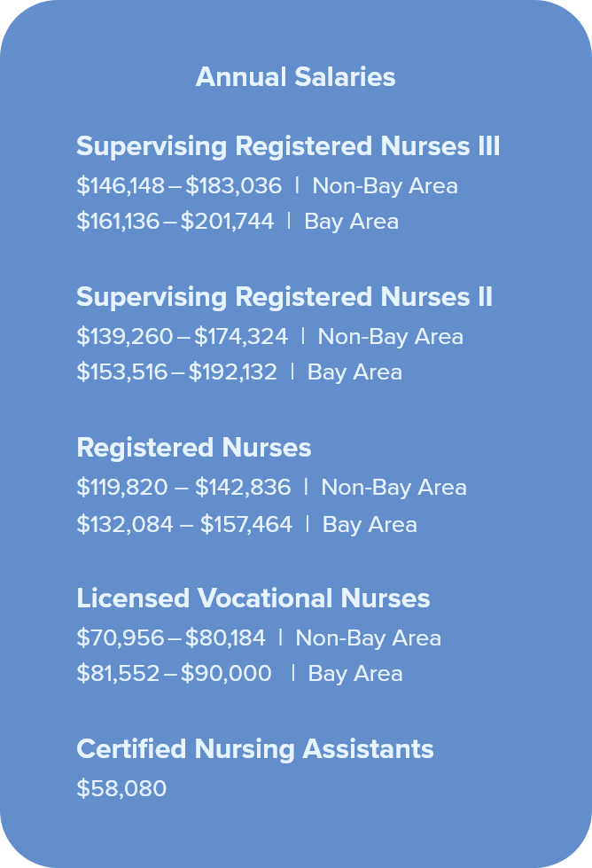Image resolution: width=592 pixels, height=868 pixels.
Task: Click the $119,820 – $142,836 salary range
Action: tap(183, 487)
